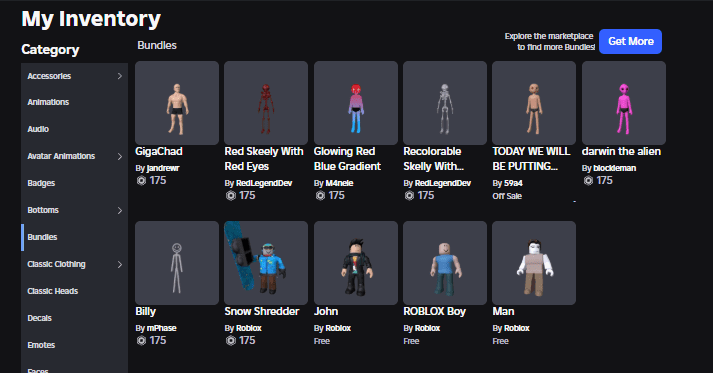The width and height of the screenshot is (713, 373).
Task: Open the ROBLOX Boy avatar thumbnail
Action: (x=445, y=263)
